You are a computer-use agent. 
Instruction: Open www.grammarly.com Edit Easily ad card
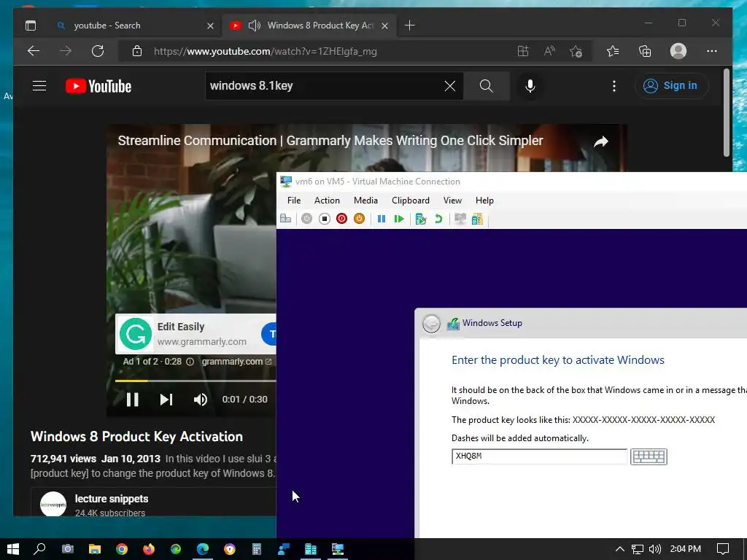click(x=196, y=334)
